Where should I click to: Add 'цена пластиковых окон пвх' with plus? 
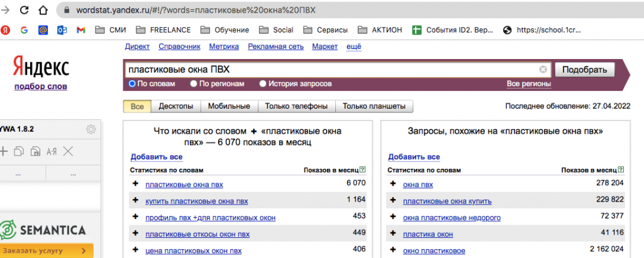click(135, 249)
